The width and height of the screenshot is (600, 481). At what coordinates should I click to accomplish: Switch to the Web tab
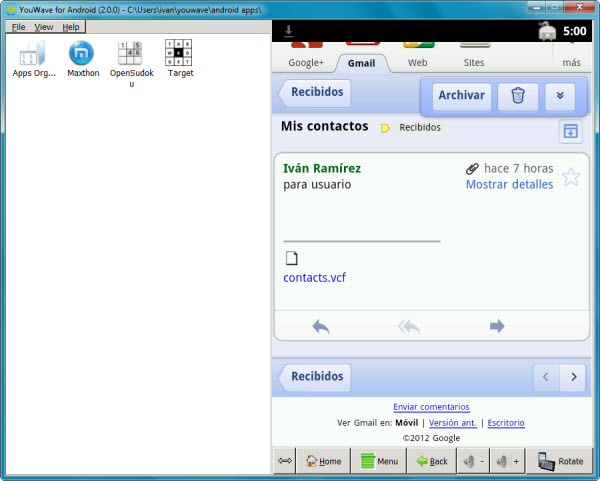point(418,62)
